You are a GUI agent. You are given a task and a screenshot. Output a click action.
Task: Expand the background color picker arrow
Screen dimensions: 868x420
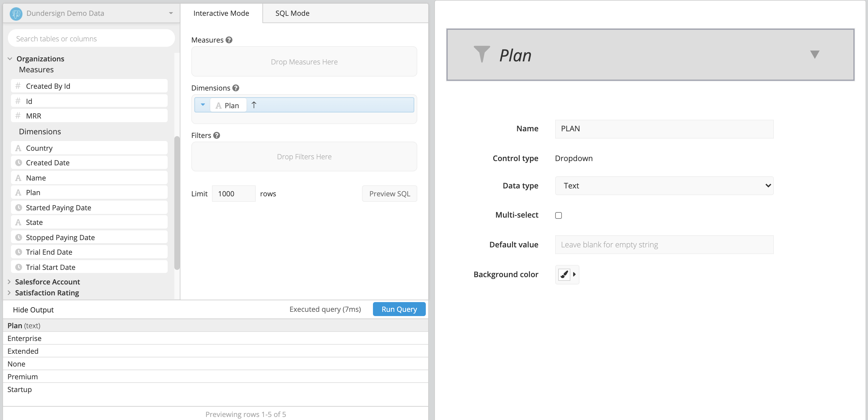(575, 274)
